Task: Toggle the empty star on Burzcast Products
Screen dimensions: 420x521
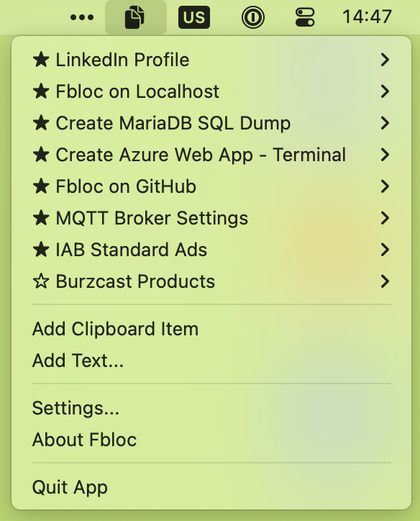Action: pyautogui.click(x=41, y=281)
